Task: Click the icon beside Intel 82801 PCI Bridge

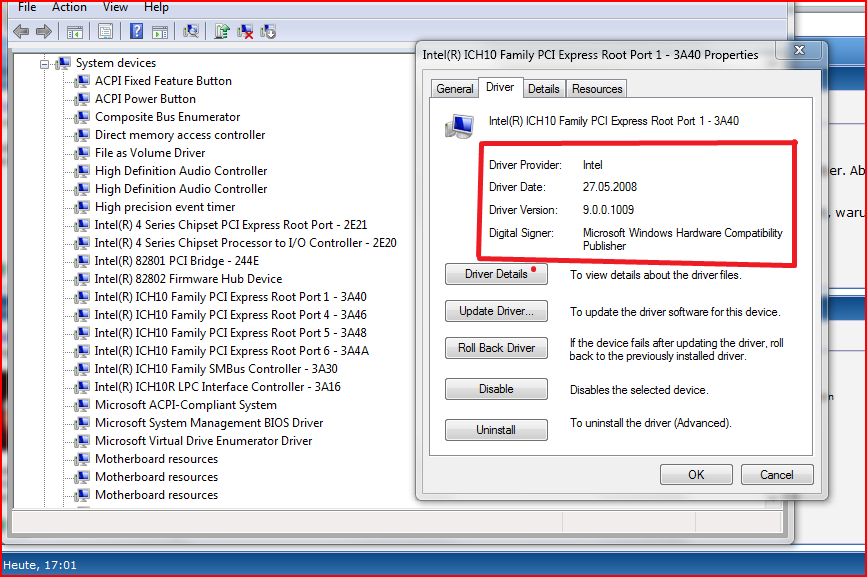Action: tap(82, 261)
